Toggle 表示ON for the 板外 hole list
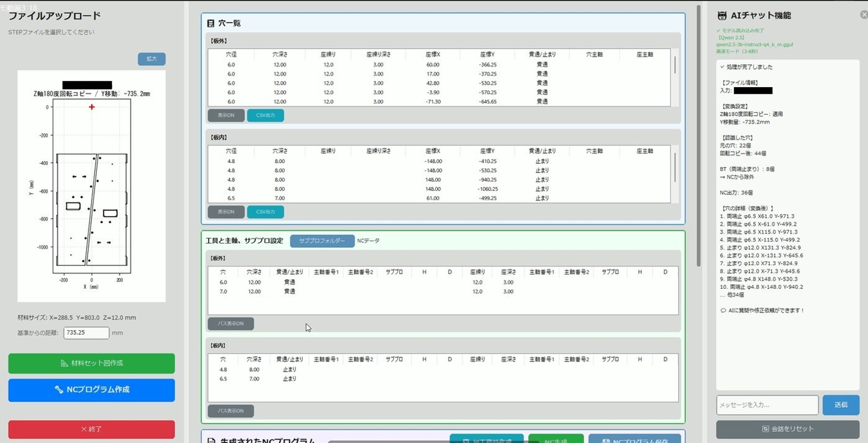This screenshot has width=868, height=443. [226, 115]
